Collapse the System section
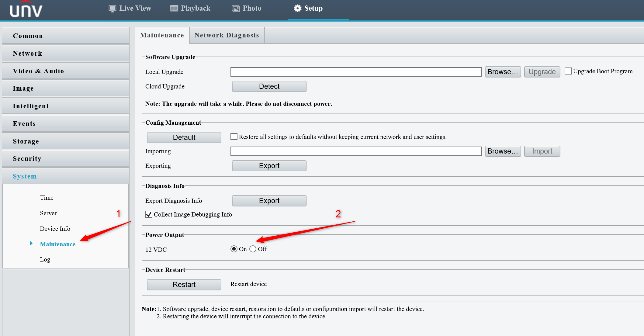 coord(66,176)
